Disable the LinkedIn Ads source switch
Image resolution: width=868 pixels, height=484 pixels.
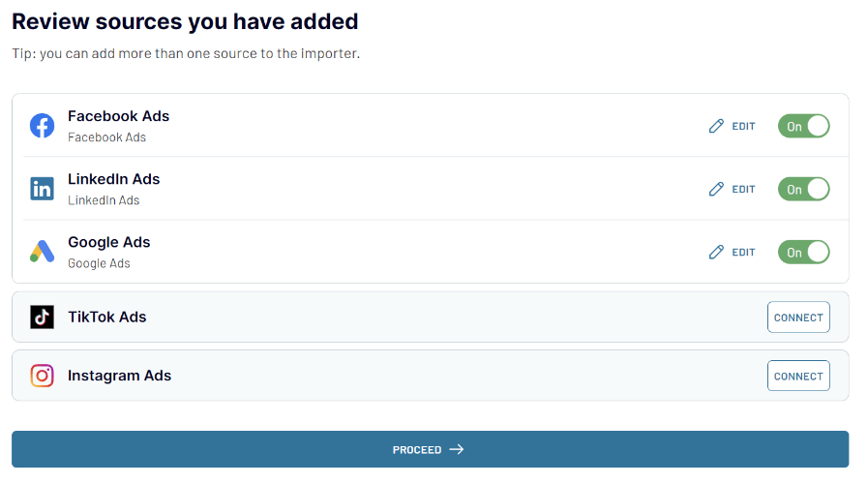803,190
